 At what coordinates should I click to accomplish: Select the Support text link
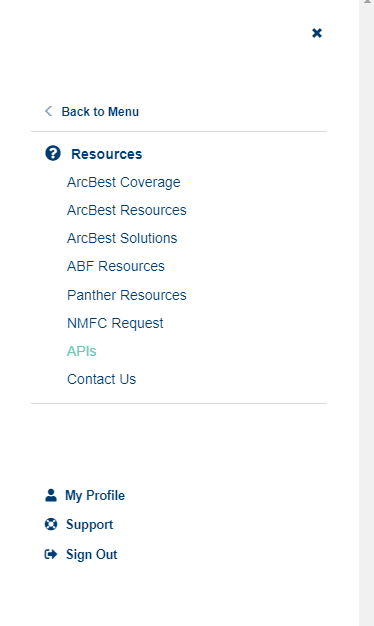(x=89, y=525)
